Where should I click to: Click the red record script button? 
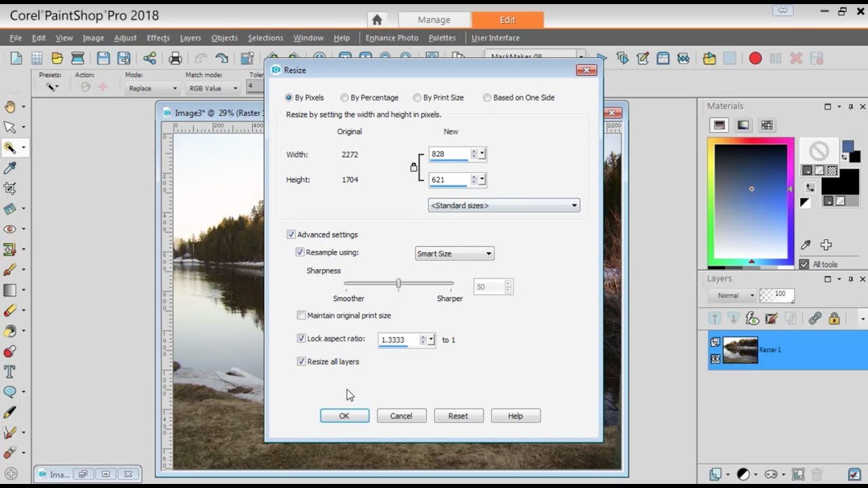point(755,59)
